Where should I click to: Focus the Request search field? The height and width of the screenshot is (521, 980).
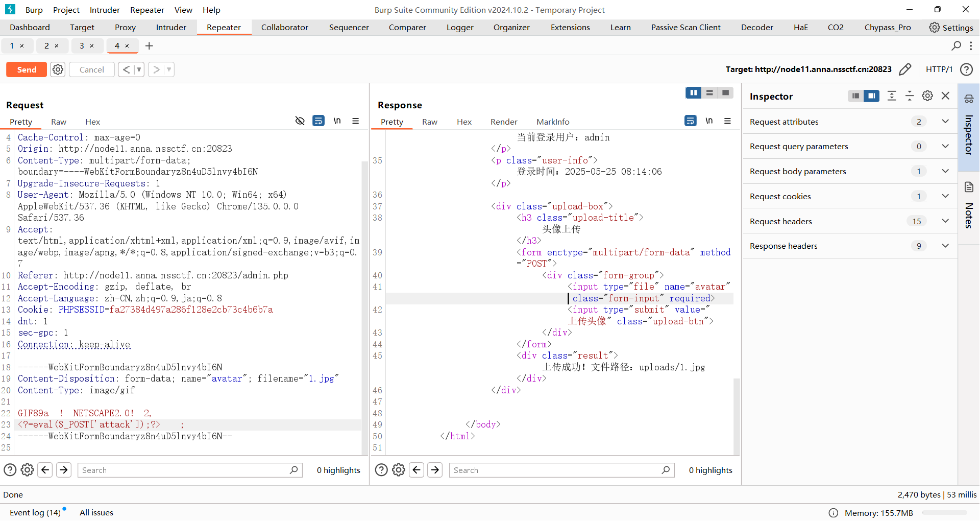(x=190, y=470)
